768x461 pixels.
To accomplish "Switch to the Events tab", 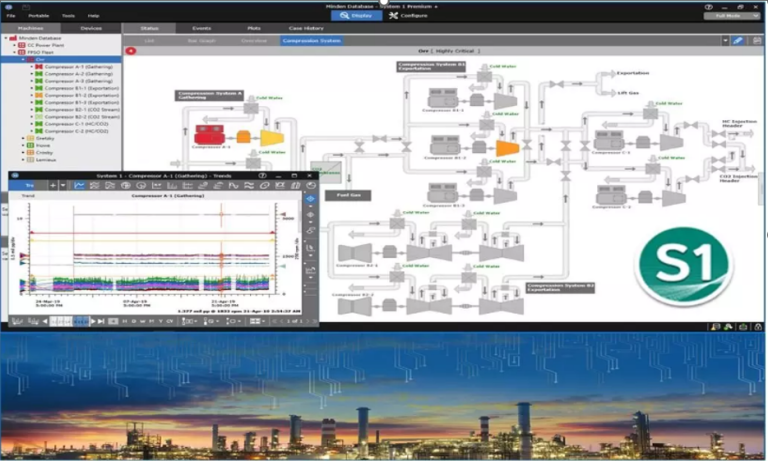I will pyautogui.click(x=200, y=29).
